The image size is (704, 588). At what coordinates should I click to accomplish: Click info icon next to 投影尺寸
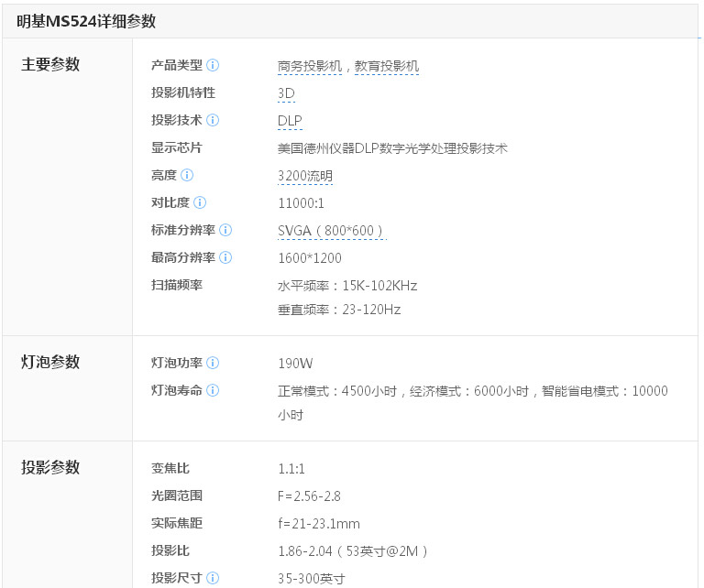coord(213,578)
